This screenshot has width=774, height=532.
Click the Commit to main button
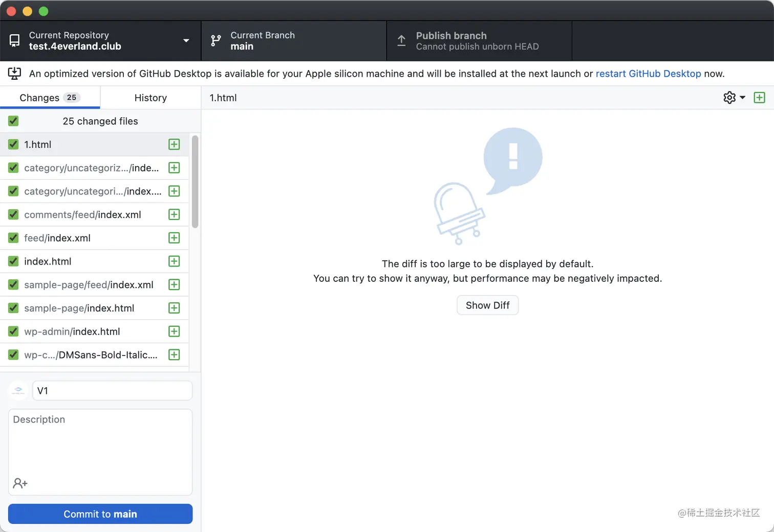pos(100,514)
